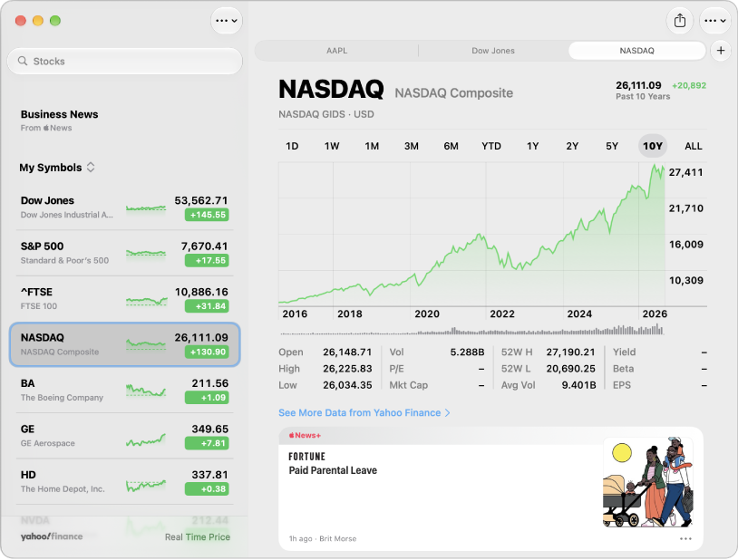
Task: Select the S&P 500 watchlist row
Action: pos(125,253)
